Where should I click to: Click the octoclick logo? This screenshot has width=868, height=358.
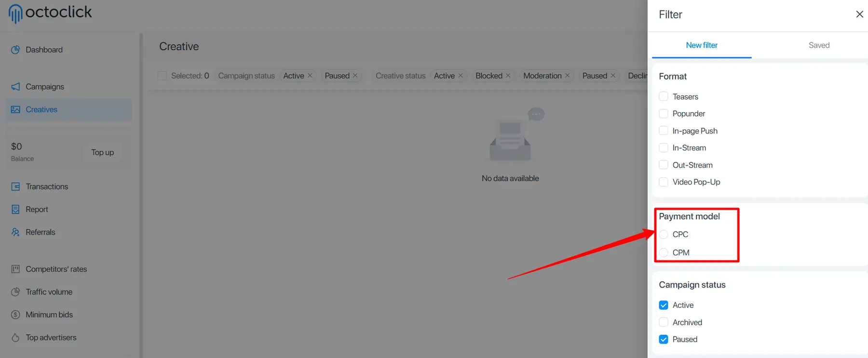(x=50, y=13)
